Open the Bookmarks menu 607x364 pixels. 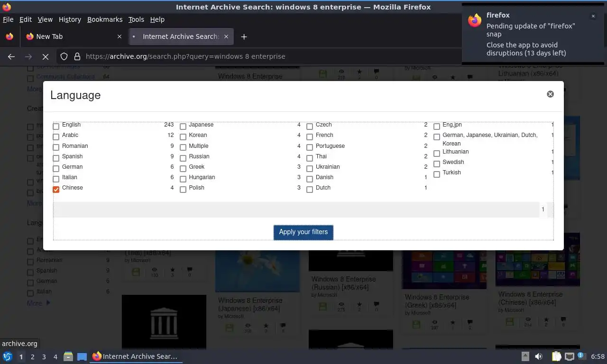[x=105, y=19]
